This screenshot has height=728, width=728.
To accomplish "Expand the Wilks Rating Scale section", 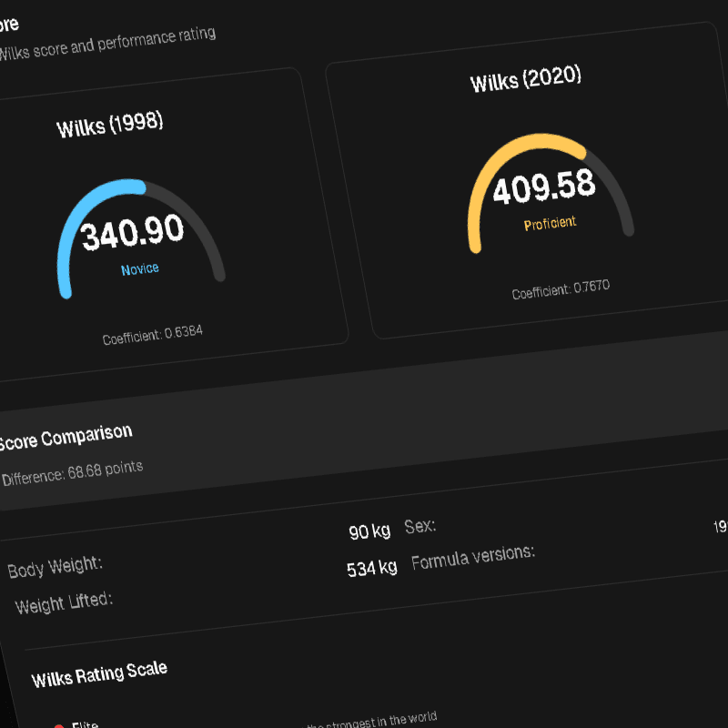I will [97, 673].
